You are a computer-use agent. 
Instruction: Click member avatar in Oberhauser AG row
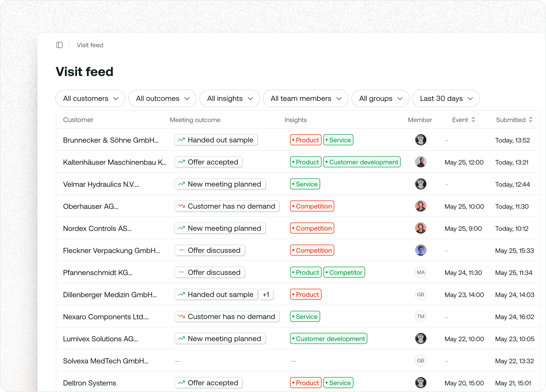point(421,206)
